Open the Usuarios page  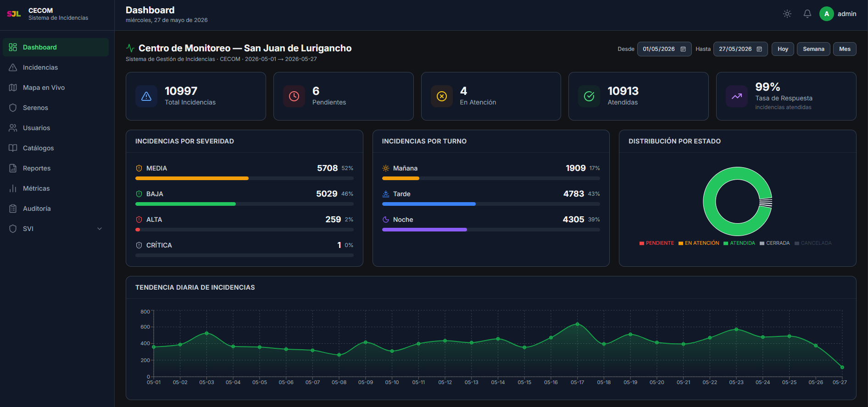point(56,128)
